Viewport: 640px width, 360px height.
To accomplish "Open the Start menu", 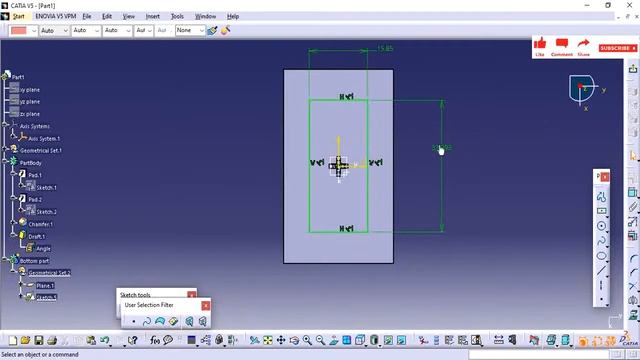I will pyautogui.click(x=19, y=17).
